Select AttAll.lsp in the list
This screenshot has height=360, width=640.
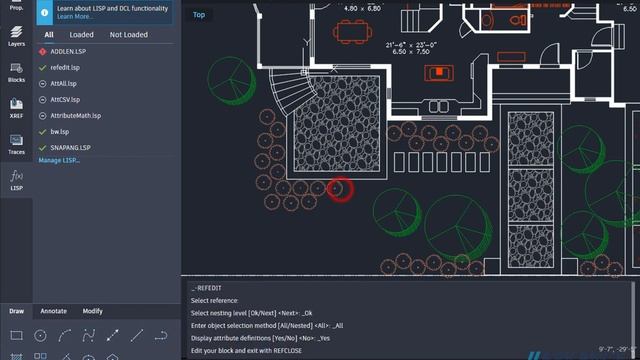[63, 84]
